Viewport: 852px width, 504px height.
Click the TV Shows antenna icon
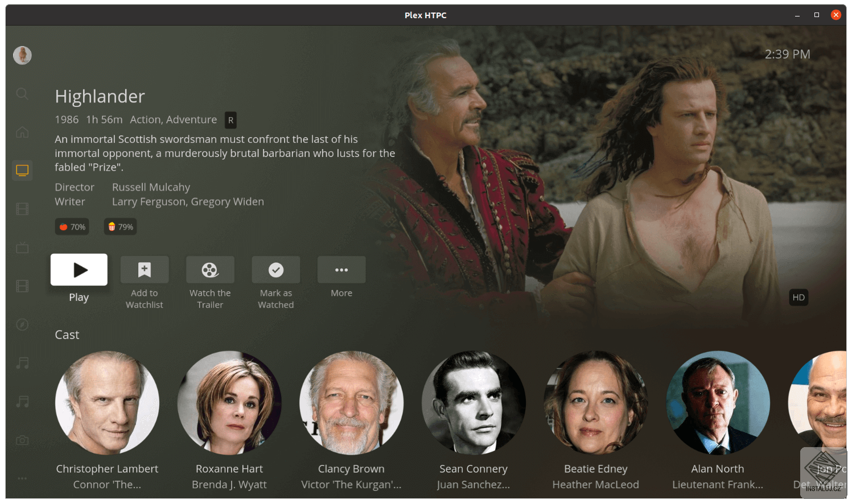[x=22, y=247]
